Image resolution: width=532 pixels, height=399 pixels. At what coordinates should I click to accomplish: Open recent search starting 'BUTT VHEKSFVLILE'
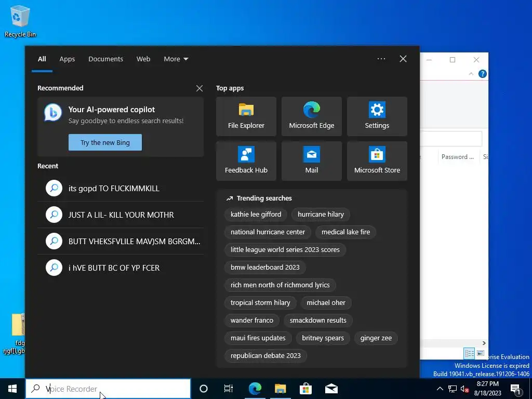(121, 241)
